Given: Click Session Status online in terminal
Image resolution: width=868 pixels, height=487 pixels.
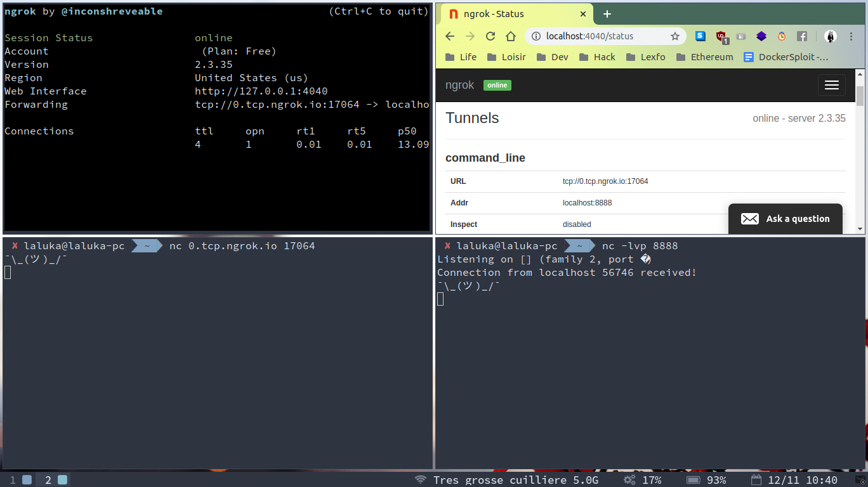Looking at the screenshot, I should (x=214, y=38).
